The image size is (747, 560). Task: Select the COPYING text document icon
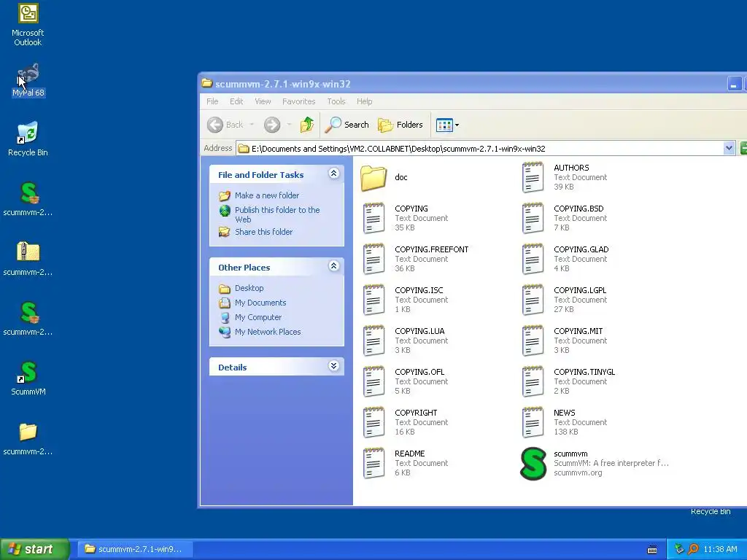coord(374,218)
